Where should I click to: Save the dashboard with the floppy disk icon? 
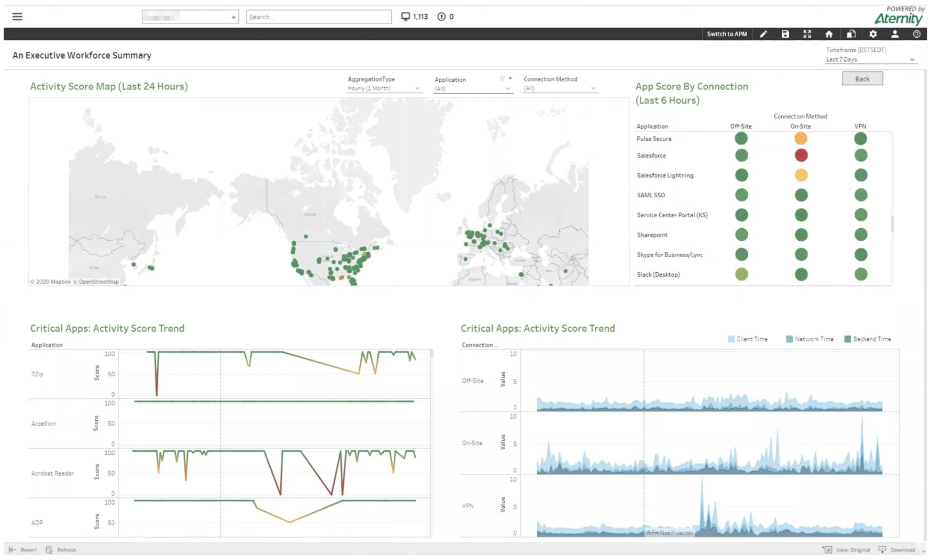tap(785, 34)
